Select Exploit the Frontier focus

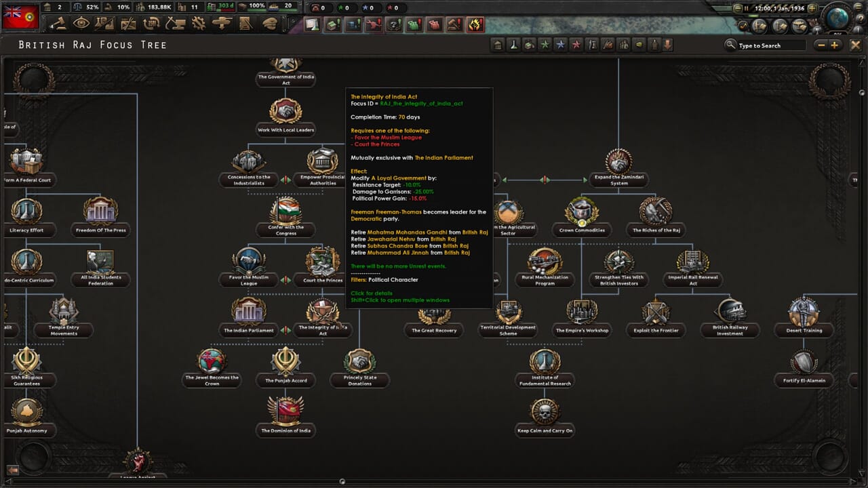coord(656,317)
